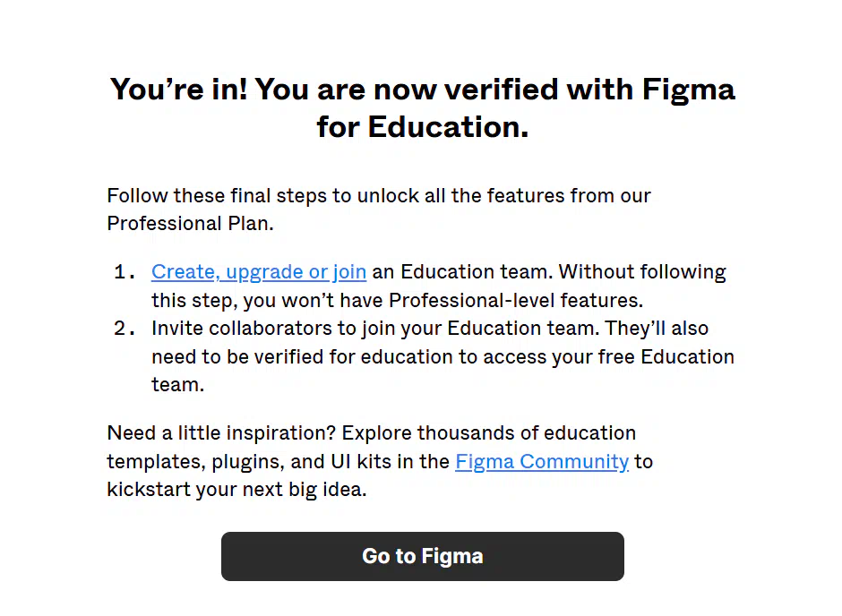842x616 pixels.
Task: Open the "Create, upgrade or join" link
Action: coord(259,272)
